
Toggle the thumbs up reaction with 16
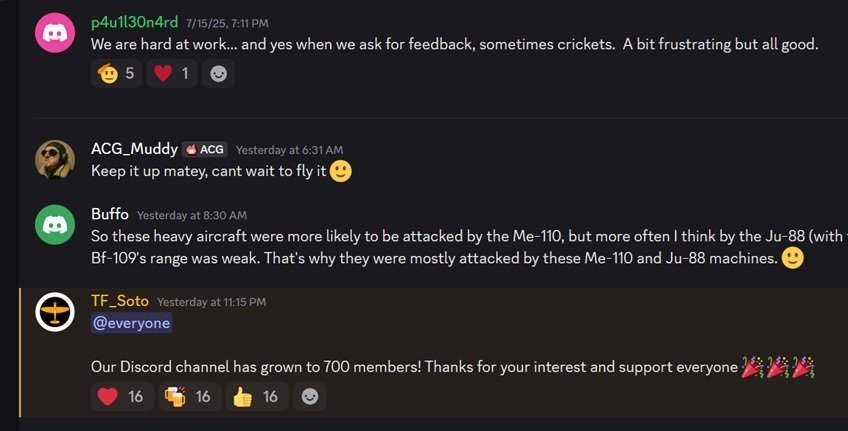[x=257, y=397]
